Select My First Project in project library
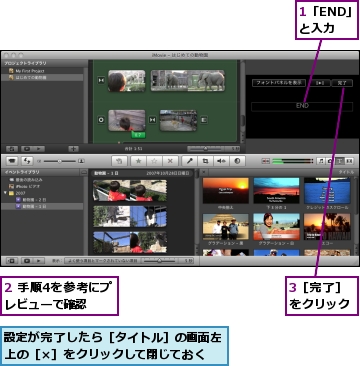This screenshot has width=360, height=366. 29,71
